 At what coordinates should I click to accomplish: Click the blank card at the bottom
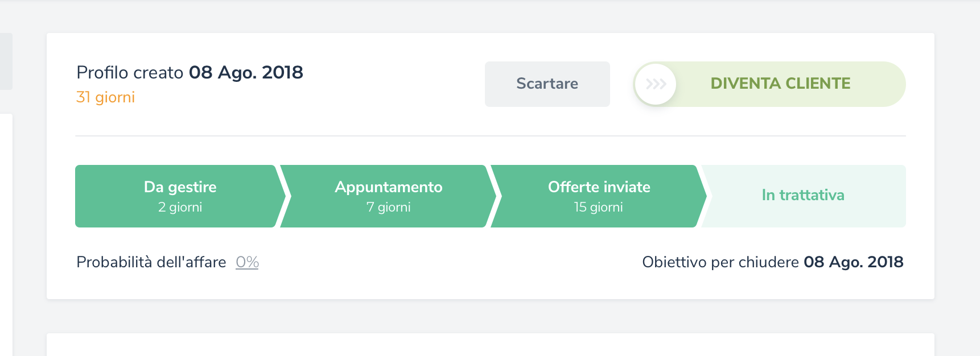(489, 346)
